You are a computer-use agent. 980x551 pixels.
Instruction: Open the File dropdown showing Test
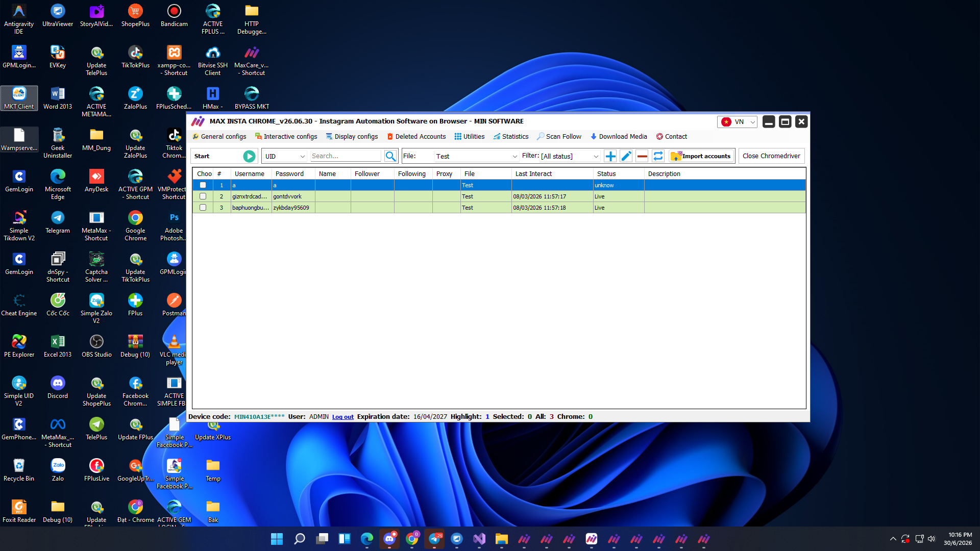click(476, 156)
